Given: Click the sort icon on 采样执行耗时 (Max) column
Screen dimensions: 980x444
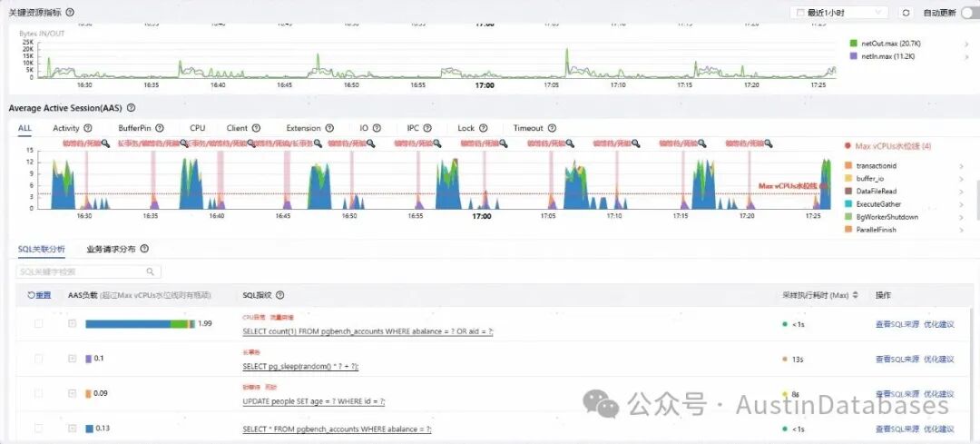Looking at the screenshot, I should coord(855,295).
